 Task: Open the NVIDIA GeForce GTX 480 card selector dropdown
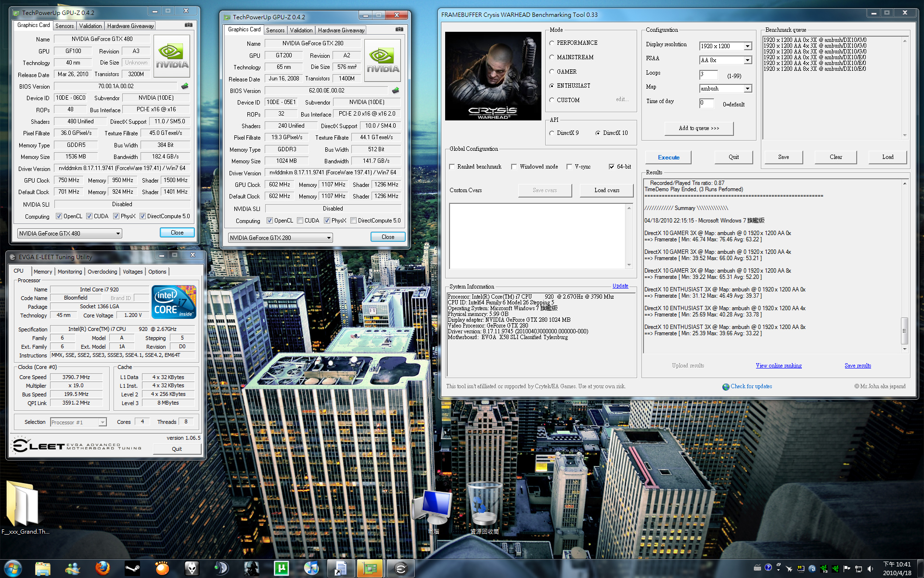tap(69, 234)
